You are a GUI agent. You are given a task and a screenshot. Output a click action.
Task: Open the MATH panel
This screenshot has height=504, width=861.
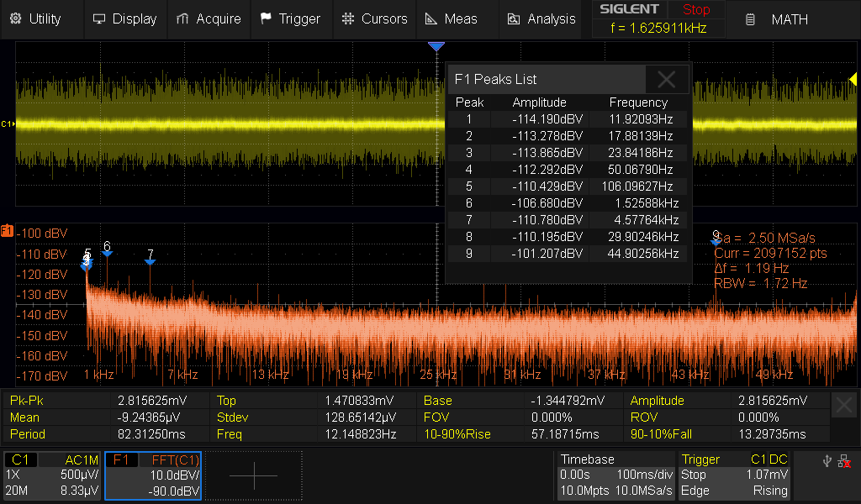click(x=779, y=19)
